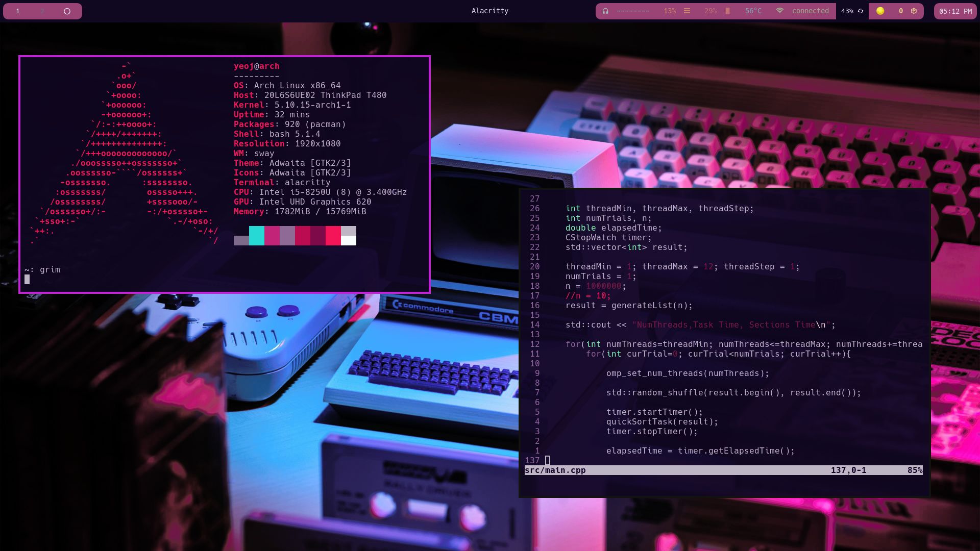980x551 pixels.
Task: Click the headphones audio icon in the status bar
Action: (x=605, y=11)
